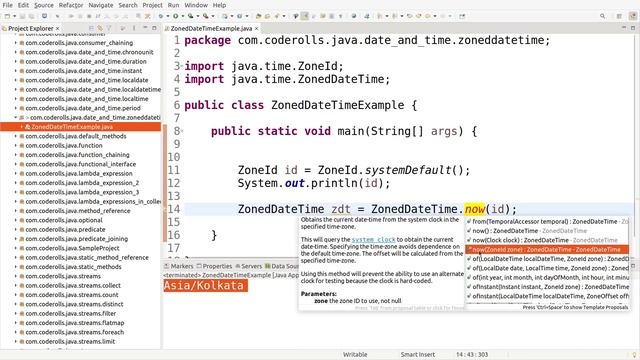Select com.coderolls.java.streams.flatmap package

[75, 322]
